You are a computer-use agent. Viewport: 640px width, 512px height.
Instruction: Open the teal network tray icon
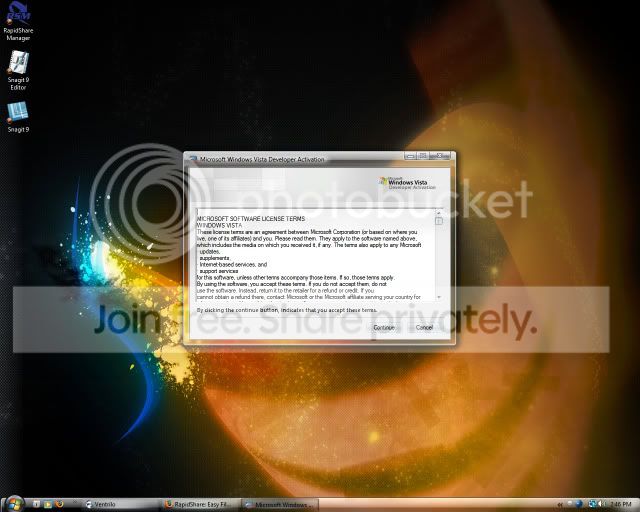point(592,504)
